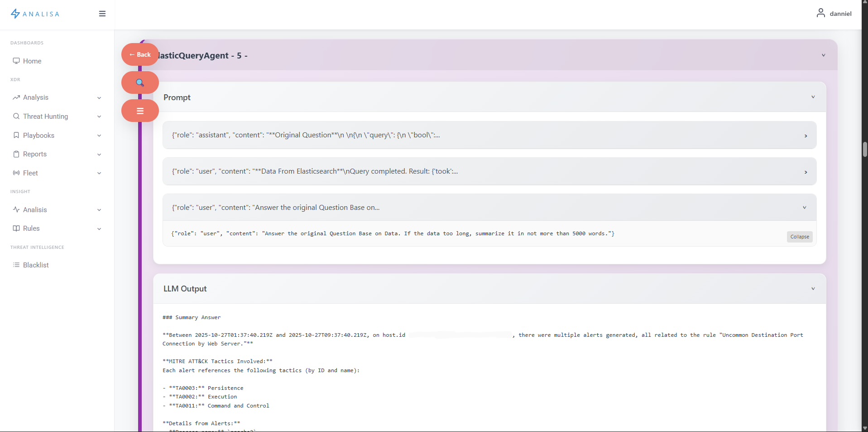Click the THREAT INTELLIGENCE section label
The image size is (868, 432).
click(37, 247)
